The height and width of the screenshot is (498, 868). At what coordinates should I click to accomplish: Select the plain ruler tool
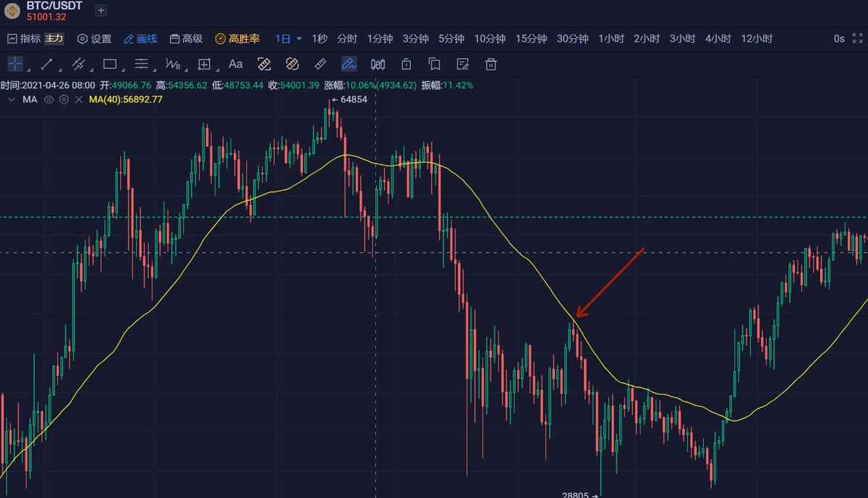point(321,64)
